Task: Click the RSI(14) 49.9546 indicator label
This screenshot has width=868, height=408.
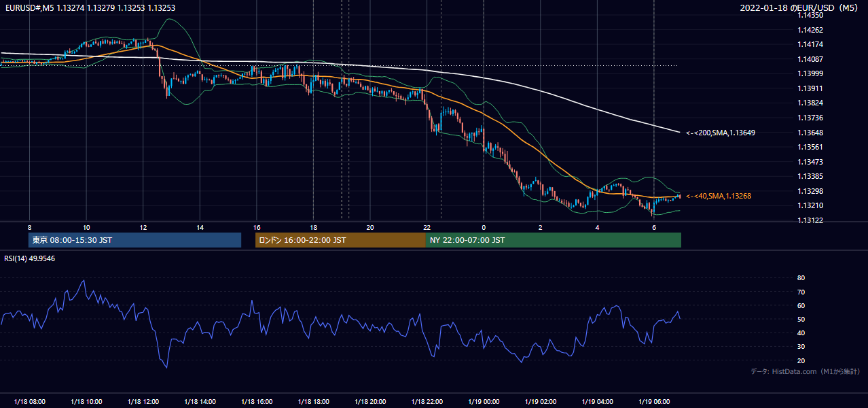Action: [x=30, y=258]
